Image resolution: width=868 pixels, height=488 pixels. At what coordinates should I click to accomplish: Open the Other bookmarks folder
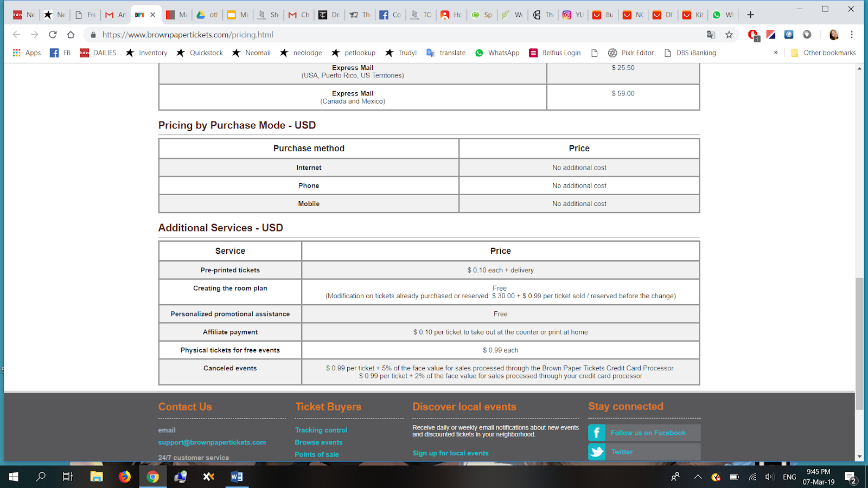[x=824, y=53]
